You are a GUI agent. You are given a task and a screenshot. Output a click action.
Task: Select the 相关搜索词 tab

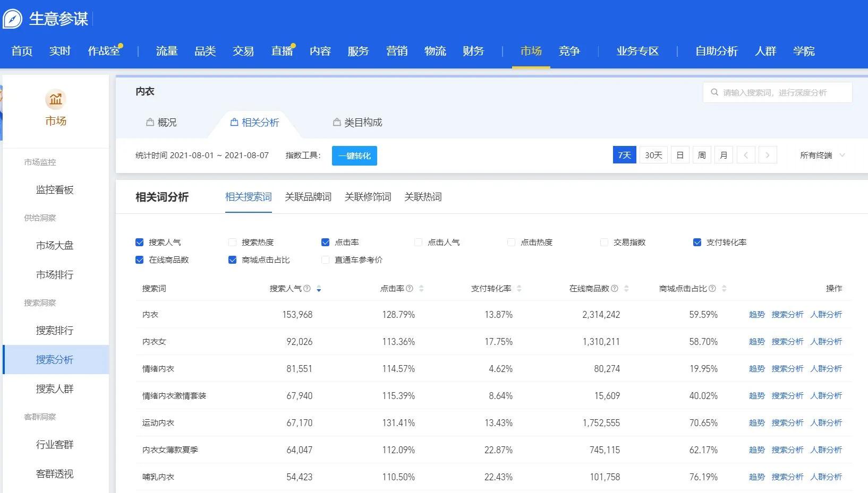(249, 197)
